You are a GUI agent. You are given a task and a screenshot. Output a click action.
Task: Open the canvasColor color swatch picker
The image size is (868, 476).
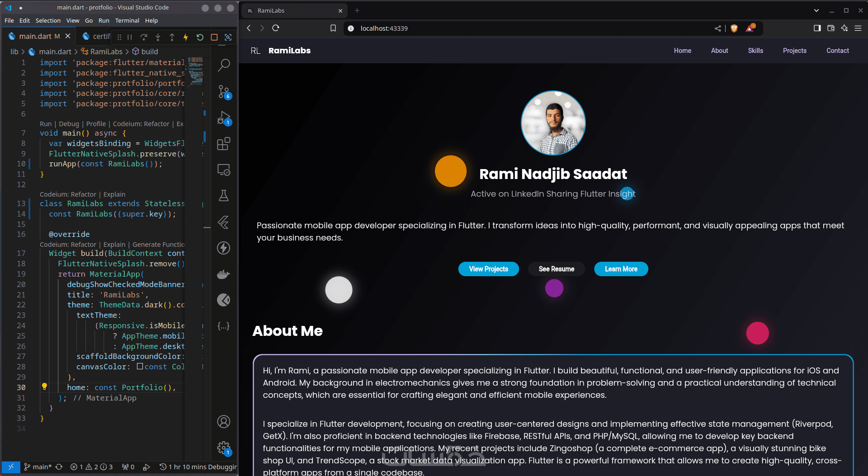click(x=140, y=367)
